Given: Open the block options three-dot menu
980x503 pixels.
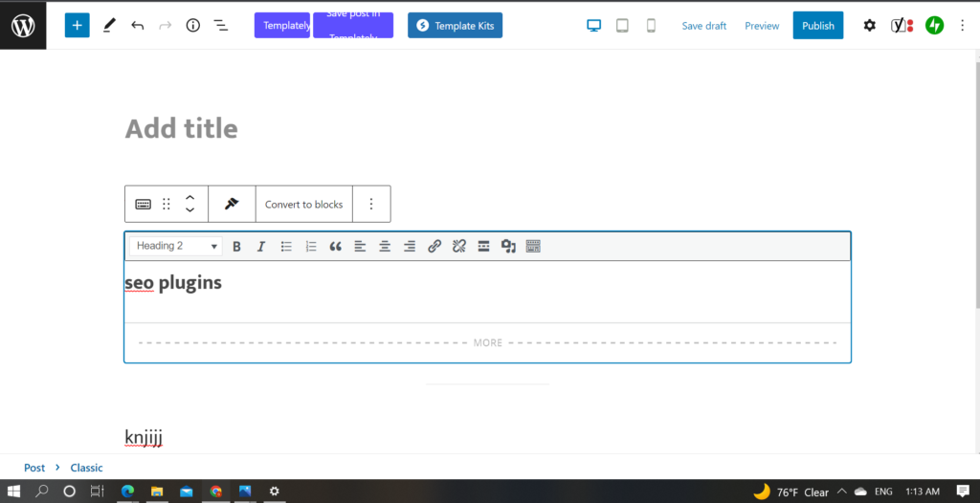Looking at the screenshot, I should point(371,204).
